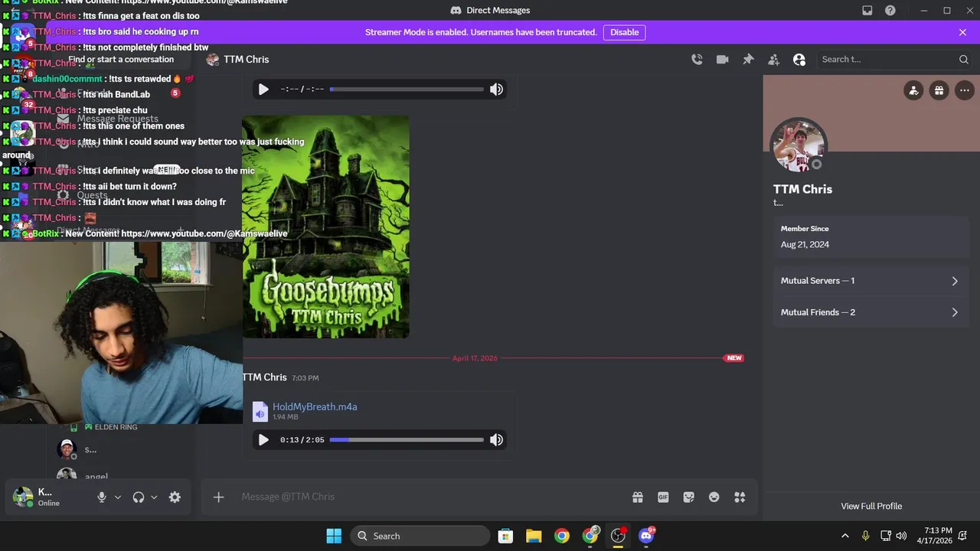Open the Help icon in Discord title bar
The width and height of the screenshot is (980, 551).
coord(890,11)
